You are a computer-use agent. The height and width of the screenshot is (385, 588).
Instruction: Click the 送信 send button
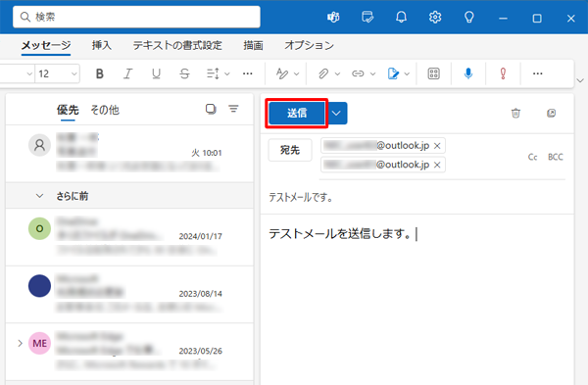[x=297, y=113]
